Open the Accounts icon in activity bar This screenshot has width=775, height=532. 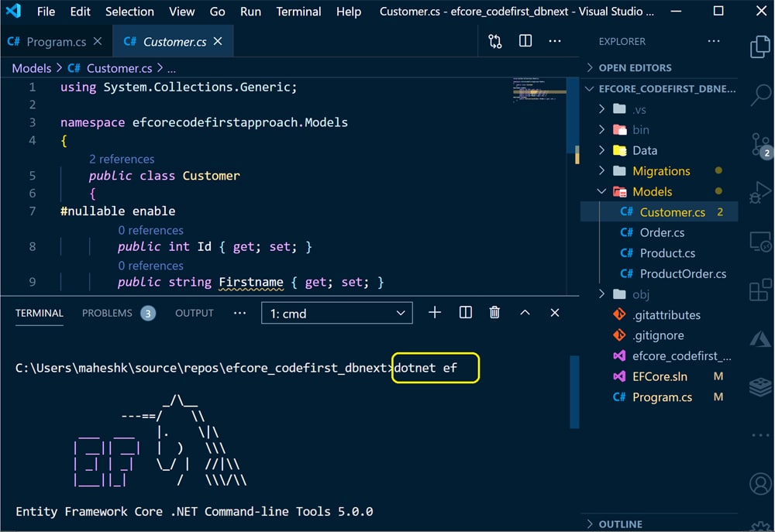[x=759, y=484]
